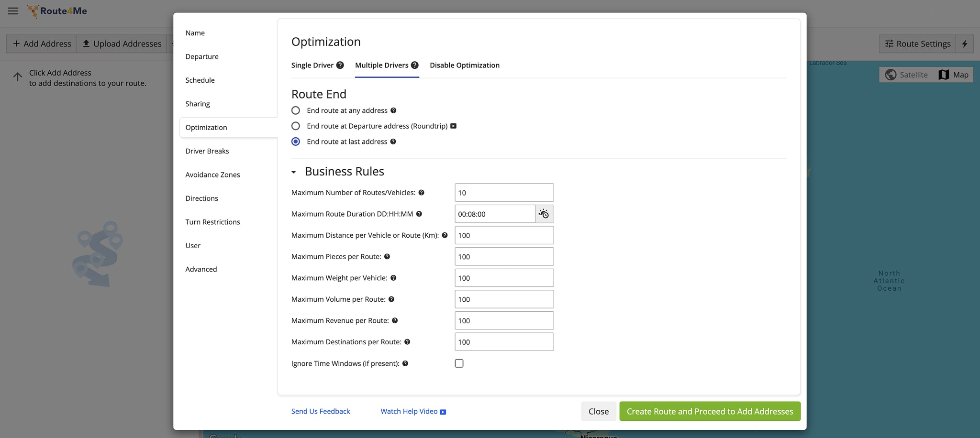The image size is (980, 438).
Task: Click the Maximum Destinations per Route field
Action: click(x=504, y=342)
